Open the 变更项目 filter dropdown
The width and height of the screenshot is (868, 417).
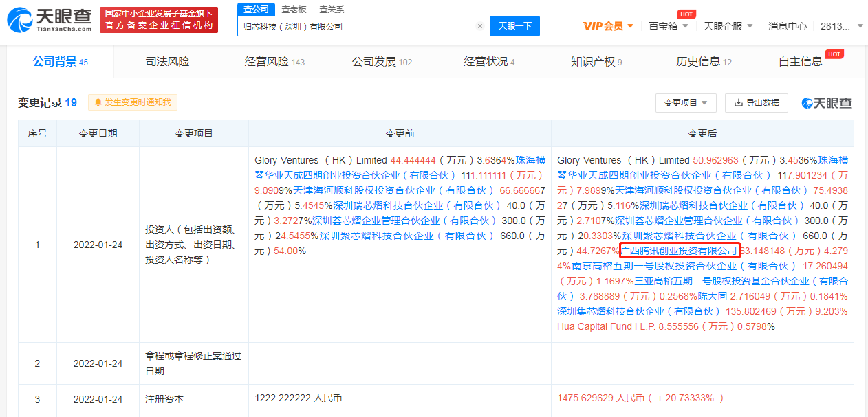pos(686,103)
